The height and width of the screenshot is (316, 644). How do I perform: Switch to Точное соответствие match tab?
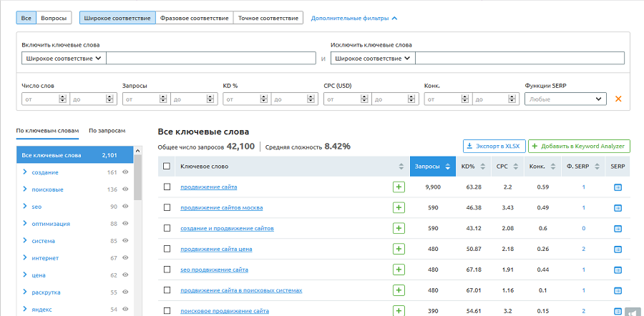(x=268, y=18)
